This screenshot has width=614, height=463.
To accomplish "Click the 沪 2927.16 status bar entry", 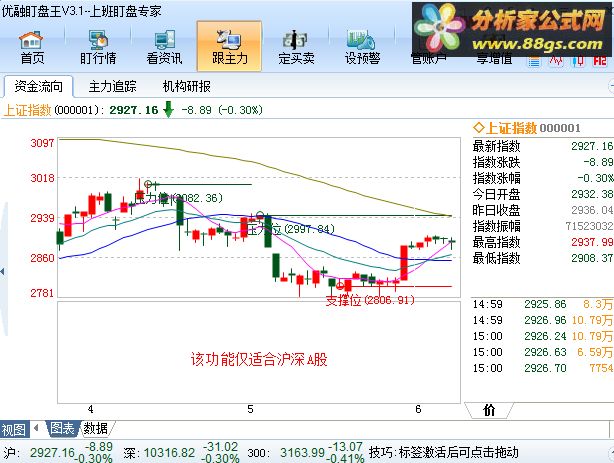I will pyautogui.click(x=58, y=453).
